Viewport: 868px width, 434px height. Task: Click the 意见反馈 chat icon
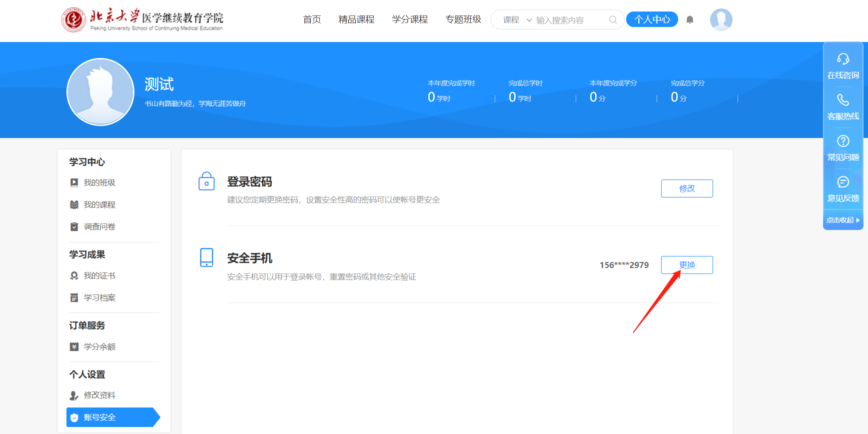coord(843,182)
